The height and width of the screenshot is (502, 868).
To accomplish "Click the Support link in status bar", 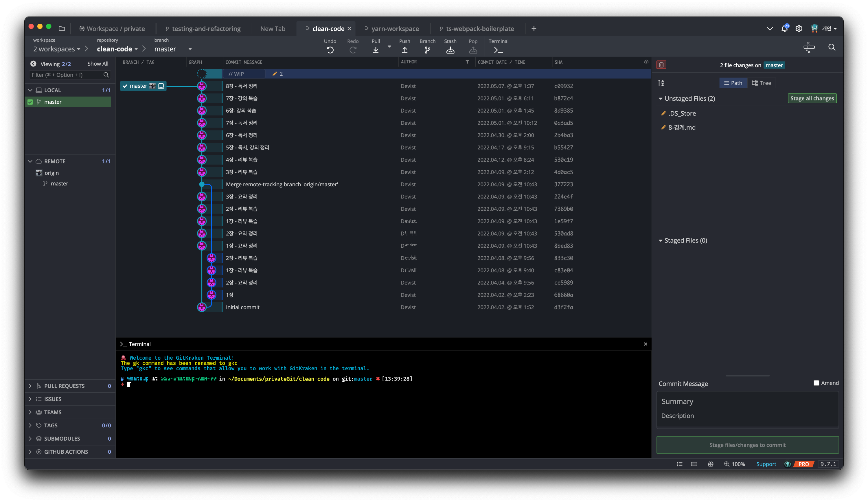I will [x=766, y=464].
